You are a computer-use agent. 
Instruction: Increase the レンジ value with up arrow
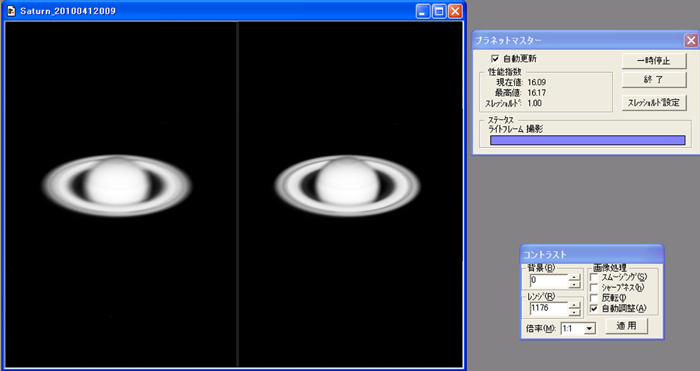575,305
